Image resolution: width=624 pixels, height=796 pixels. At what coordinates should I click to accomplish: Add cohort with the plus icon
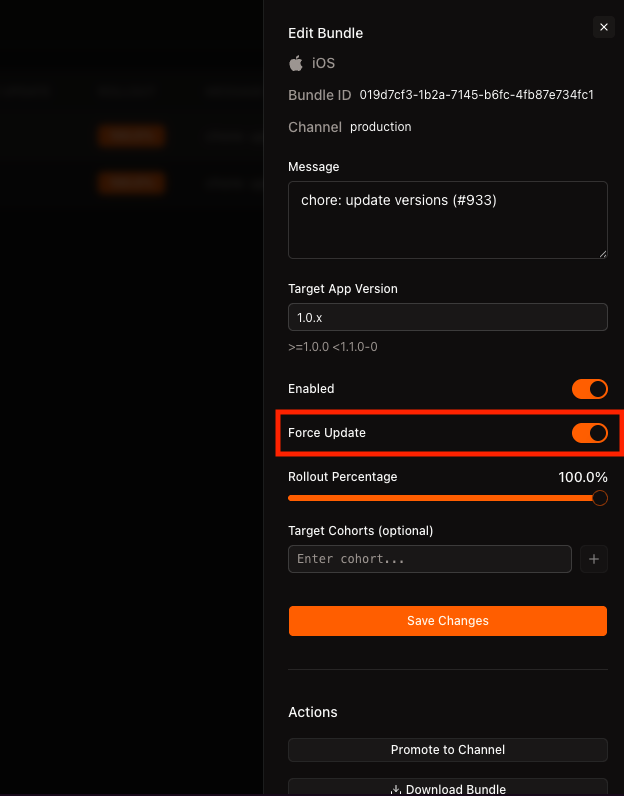coord(594,559)
